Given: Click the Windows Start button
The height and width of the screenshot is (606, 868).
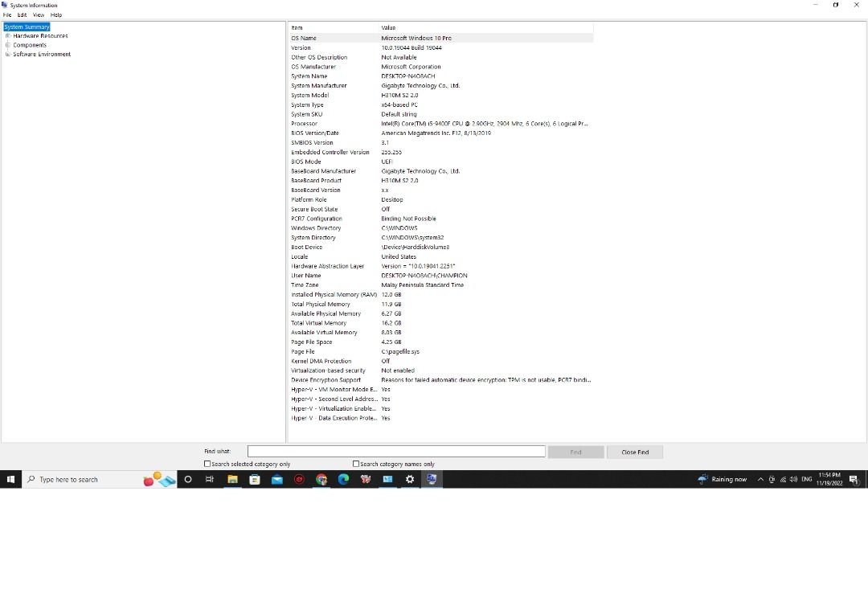Looking at the screenshot, I should click(x=10, y=479).
